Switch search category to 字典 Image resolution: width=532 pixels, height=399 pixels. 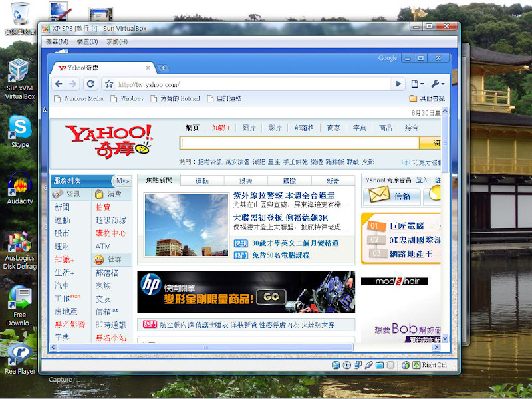359,128
